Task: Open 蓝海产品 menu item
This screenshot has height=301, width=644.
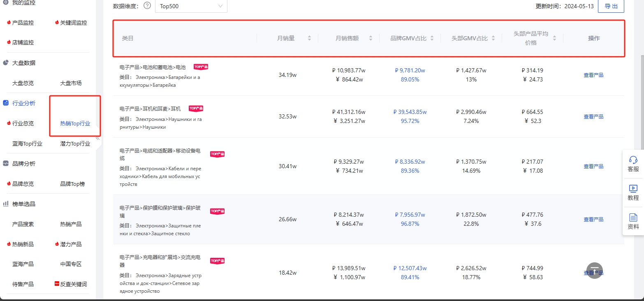Action: [x=23, y=264]
